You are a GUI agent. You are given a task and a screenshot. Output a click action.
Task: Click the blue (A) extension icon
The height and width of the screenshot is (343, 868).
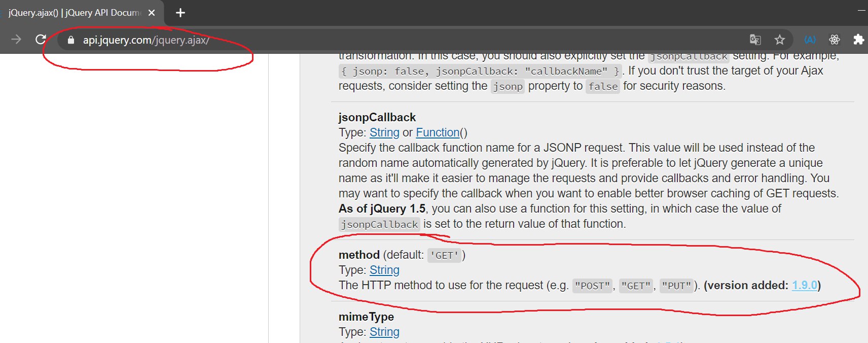[810, 40]
